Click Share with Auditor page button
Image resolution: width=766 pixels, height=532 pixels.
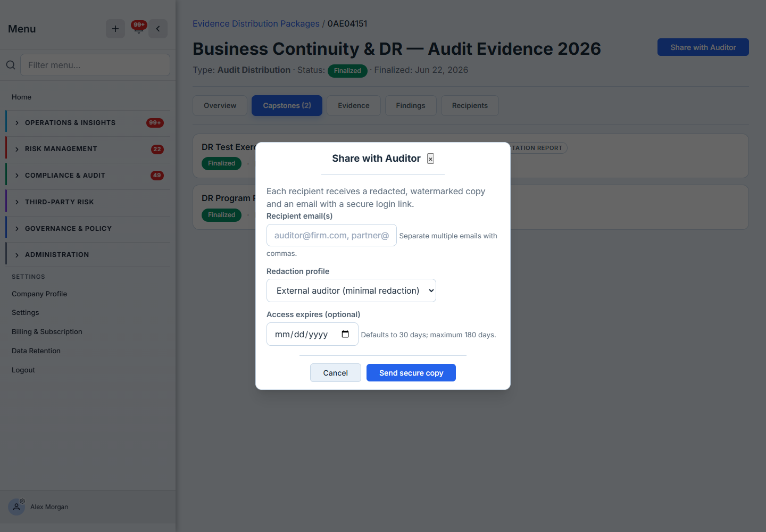(703, 47)
